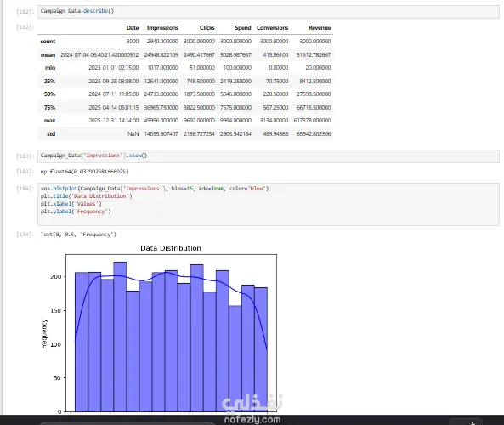This screenshot has height=425, width=504.
Task: Select the 50% row label
Action: 50,94
